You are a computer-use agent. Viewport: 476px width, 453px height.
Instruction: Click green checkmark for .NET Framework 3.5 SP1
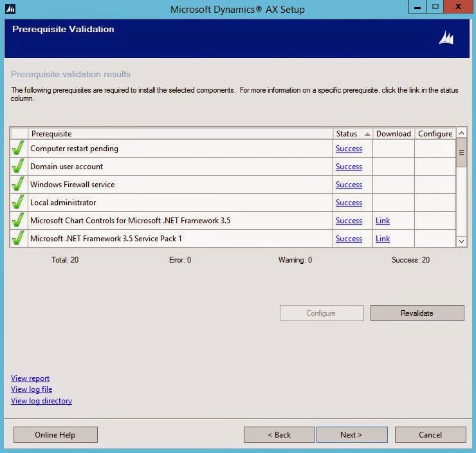(x=18, y=238)
